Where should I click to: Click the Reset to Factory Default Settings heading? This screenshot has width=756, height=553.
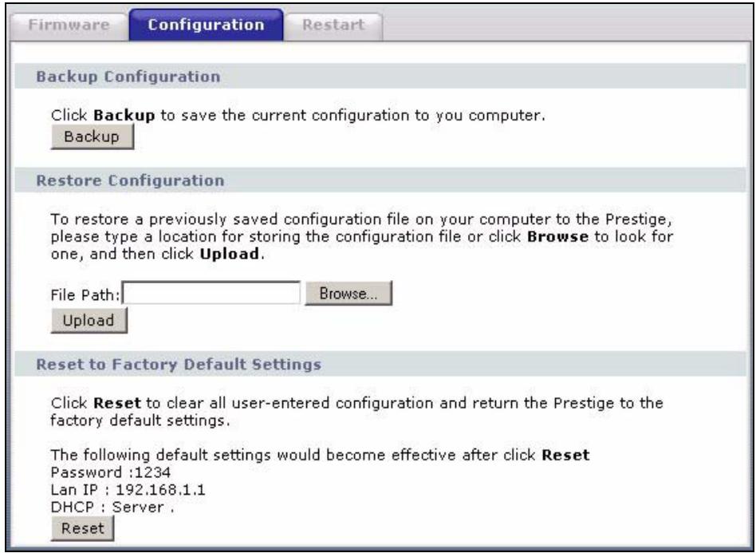pyautogui.click(x=179, y=365)
